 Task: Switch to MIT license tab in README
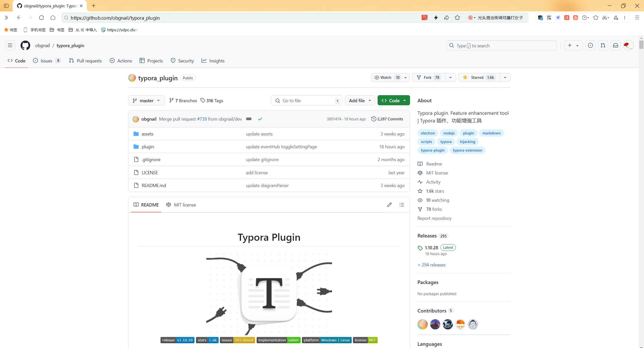click(x=181, y=205)
